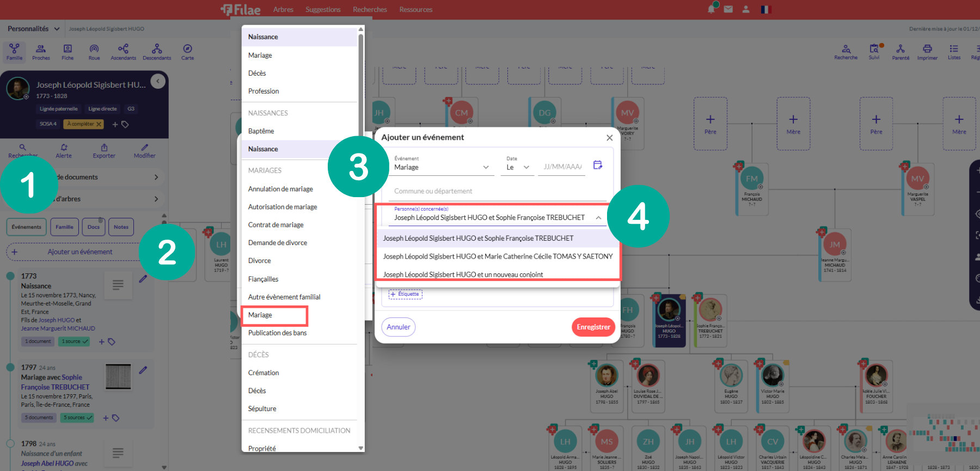Switch to Descendants view
980x471 pixels.
coord(157,52)
